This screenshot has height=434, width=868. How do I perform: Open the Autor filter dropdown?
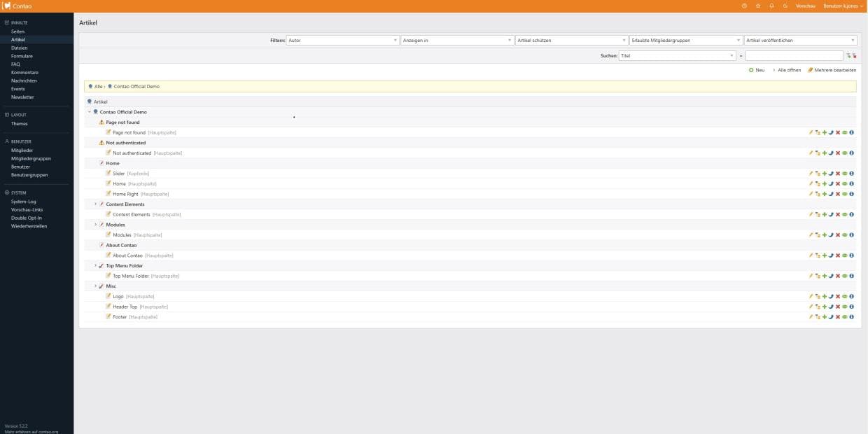[x=342, y=41]
